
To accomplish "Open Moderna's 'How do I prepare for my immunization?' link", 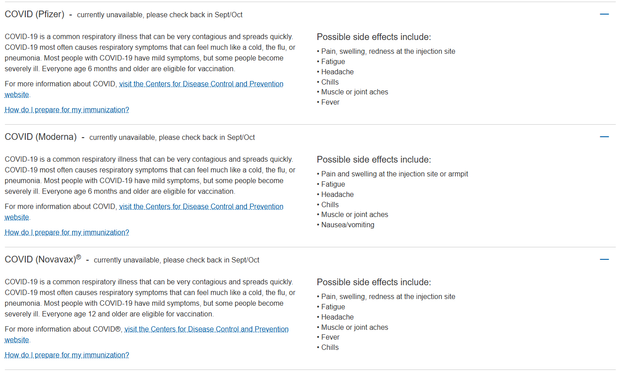I will coord(67,232).
